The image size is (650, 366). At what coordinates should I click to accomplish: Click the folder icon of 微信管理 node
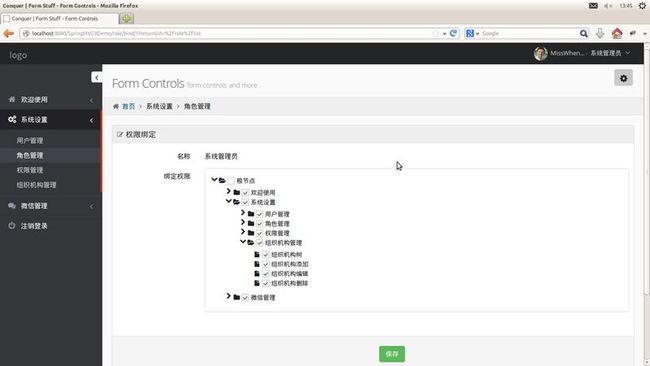[x=237, y=297]
